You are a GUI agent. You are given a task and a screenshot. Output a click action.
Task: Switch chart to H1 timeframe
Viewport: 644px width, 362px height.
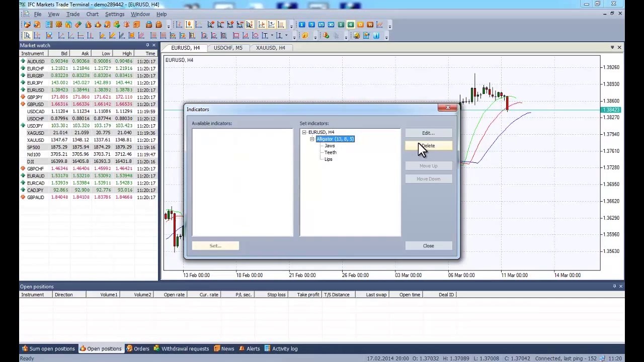(341, 25)
